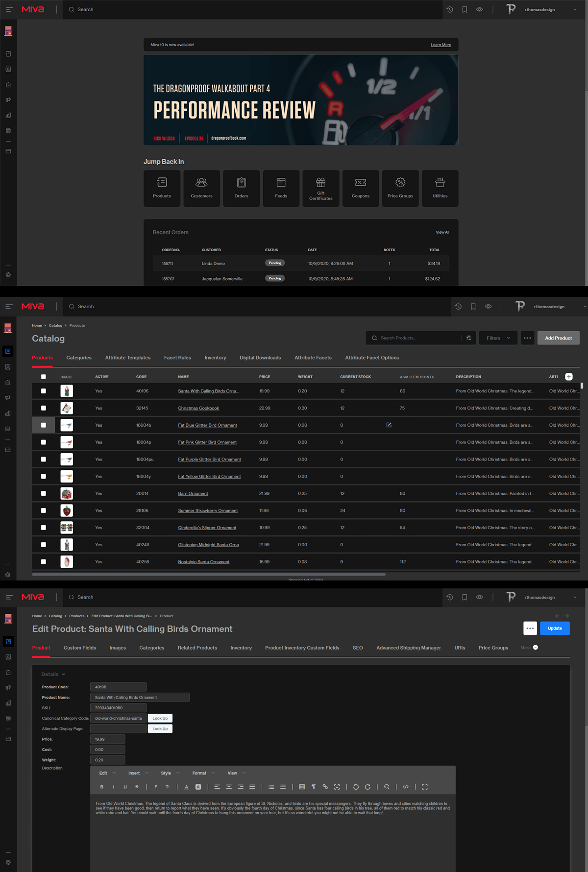The height and width of the screenshot is (872, 588).
Task: Open the text color picker in the editor
Action: 187,787
